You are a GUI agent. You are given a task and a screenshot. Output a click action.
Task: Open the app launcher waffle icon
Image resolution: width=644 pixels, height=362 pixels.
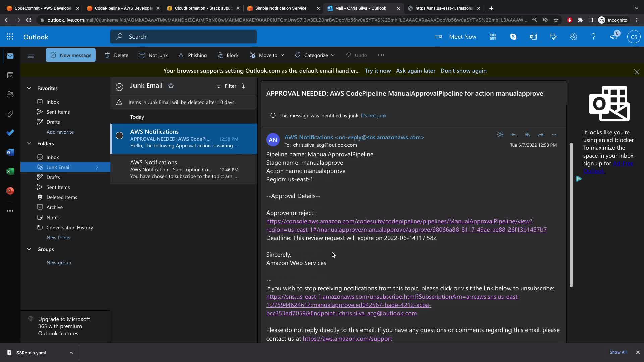[x=10, y=37]
